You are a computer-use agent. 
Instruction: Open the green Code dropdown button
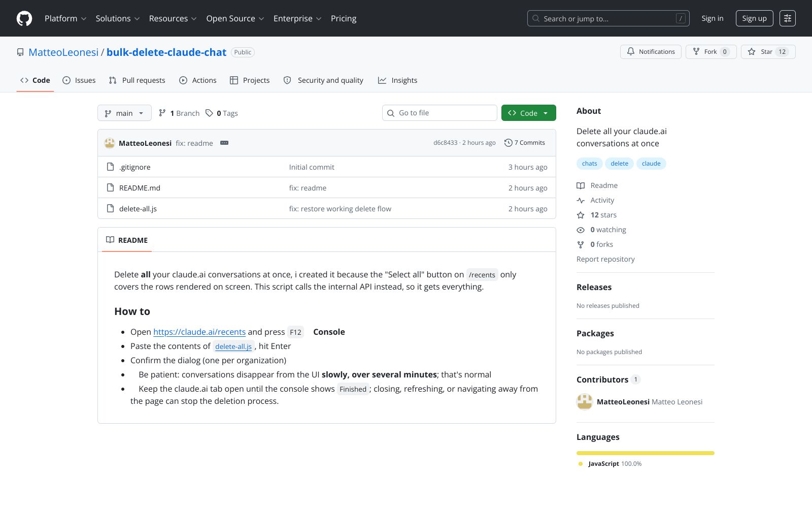click(x=528, y=113)
